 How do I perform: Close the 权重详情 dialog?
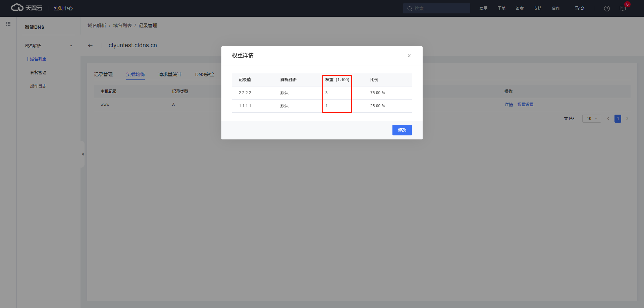coord(409,56)
